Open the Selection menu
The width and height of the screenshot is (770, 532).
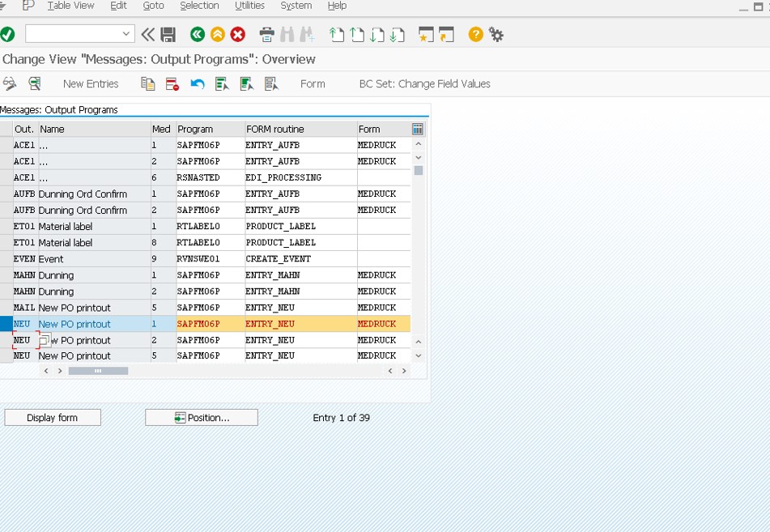click(199, 6)
